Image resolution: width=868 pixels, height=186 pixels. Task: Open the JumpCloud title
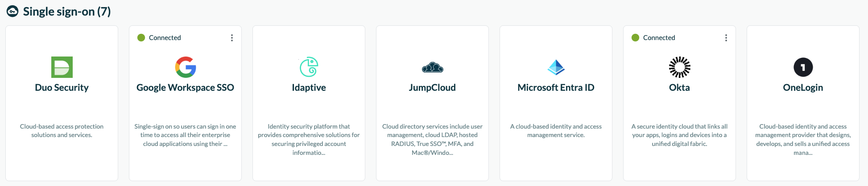pyautogui.click(x=433, y=88)
